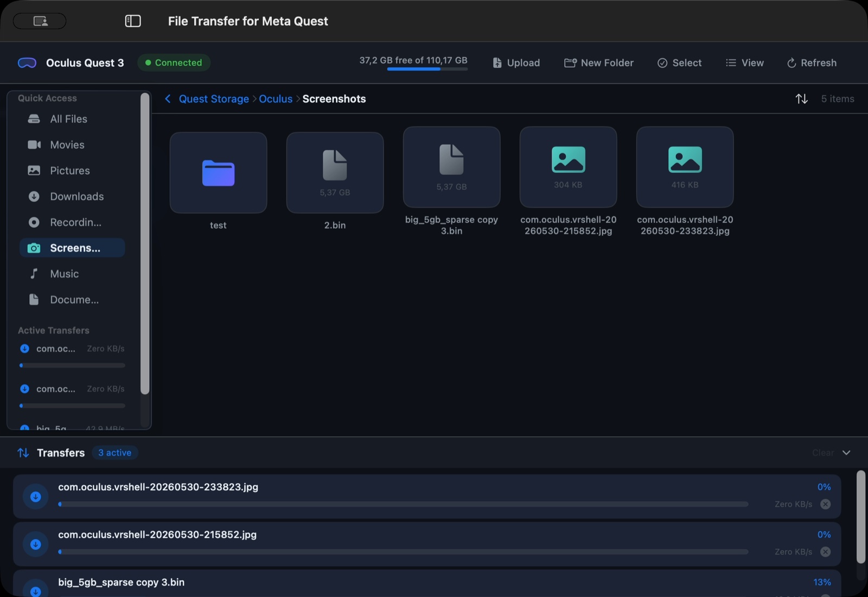Open Documents in sidebar
Image resolution: width=868 pixels, height=597 pixels.
72,299
